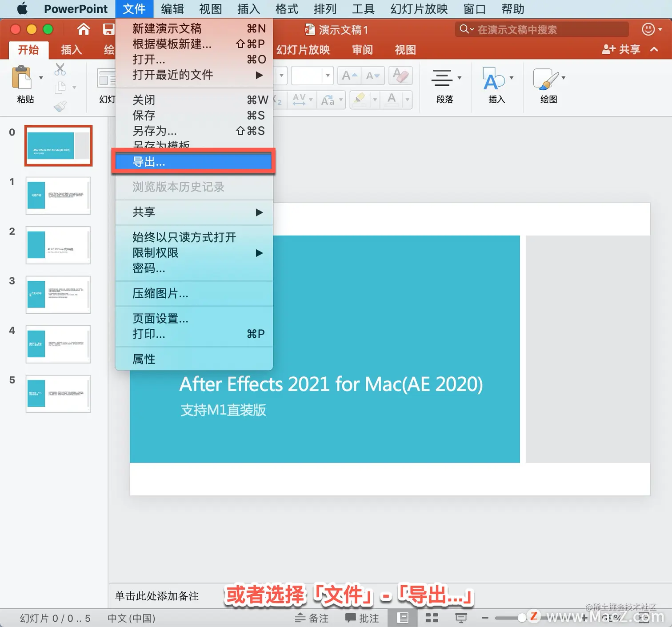The height and width of the screenshot is (627, 672).
Task: Click the font color A icon
Action: pos(392,100)
